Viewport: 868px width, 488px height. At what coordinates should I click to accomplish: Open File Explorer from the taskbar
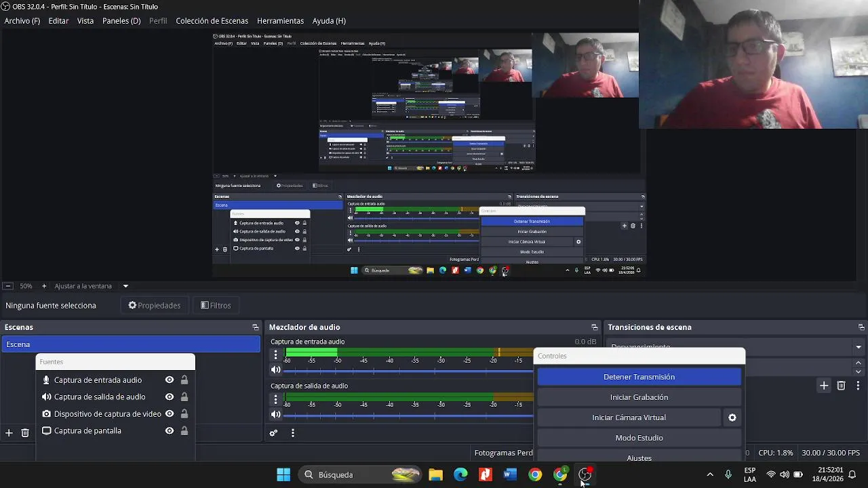click(435, 474)
